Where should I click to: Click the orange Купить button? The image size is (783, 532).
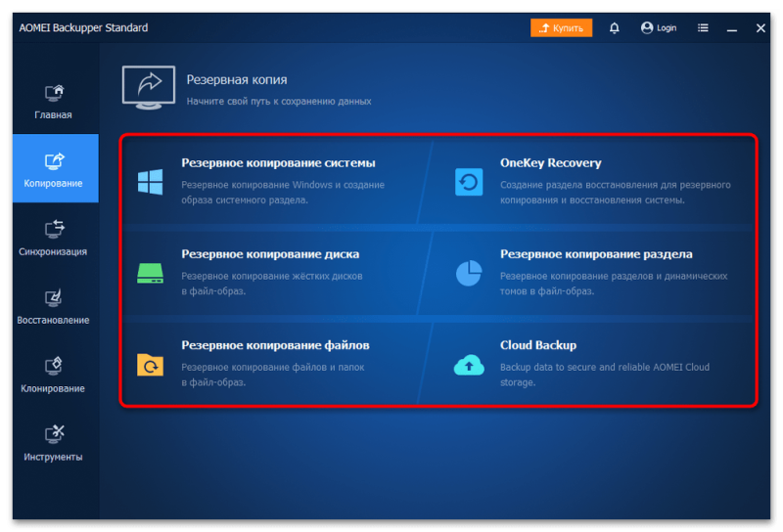point(561,28)
